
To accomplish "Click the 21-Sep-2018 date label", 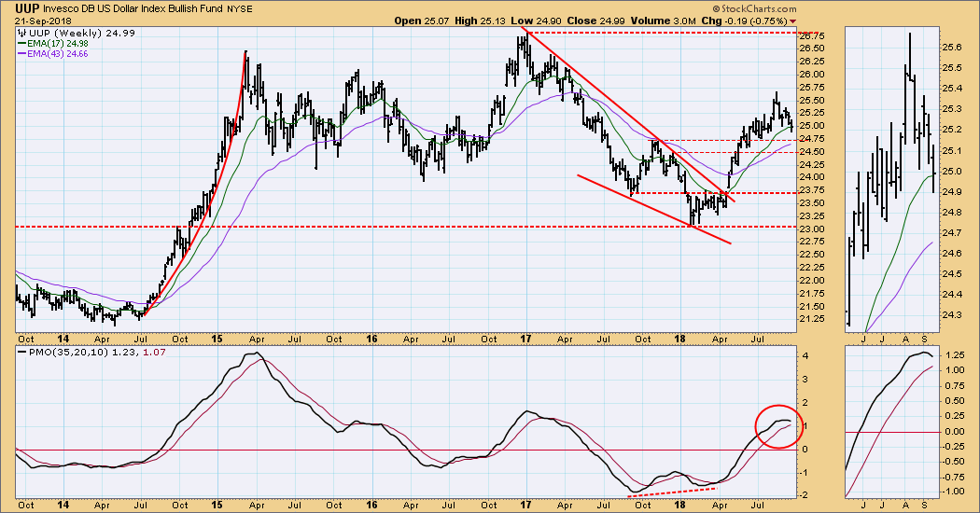I will [33, 21].
